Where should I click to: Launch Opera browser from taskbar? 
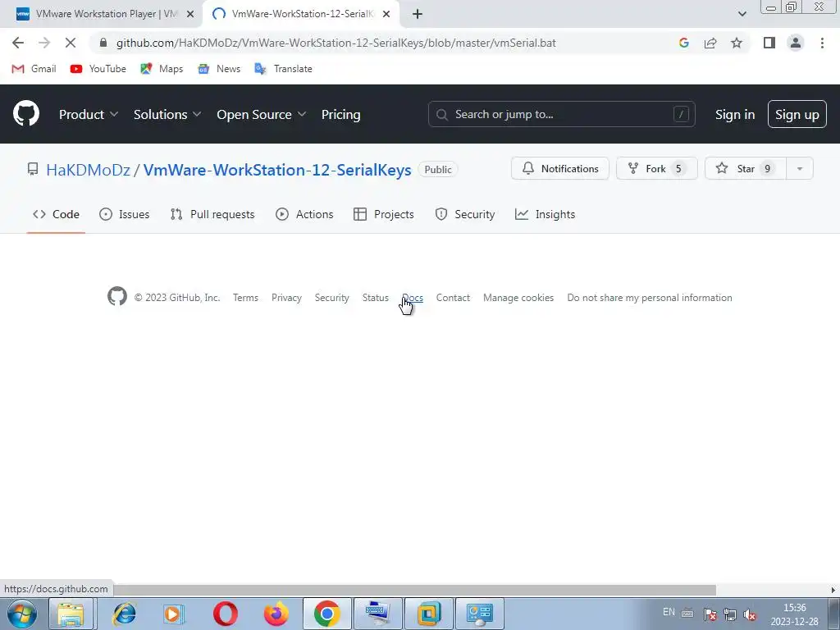(225, 614)
